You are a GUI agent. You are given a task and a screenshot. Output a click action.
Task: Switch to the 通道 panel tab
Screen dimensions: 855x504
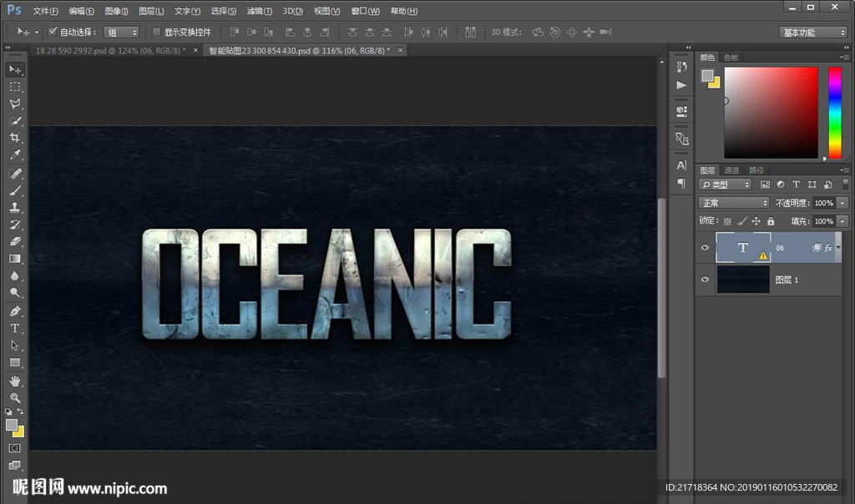click(731, 170)
